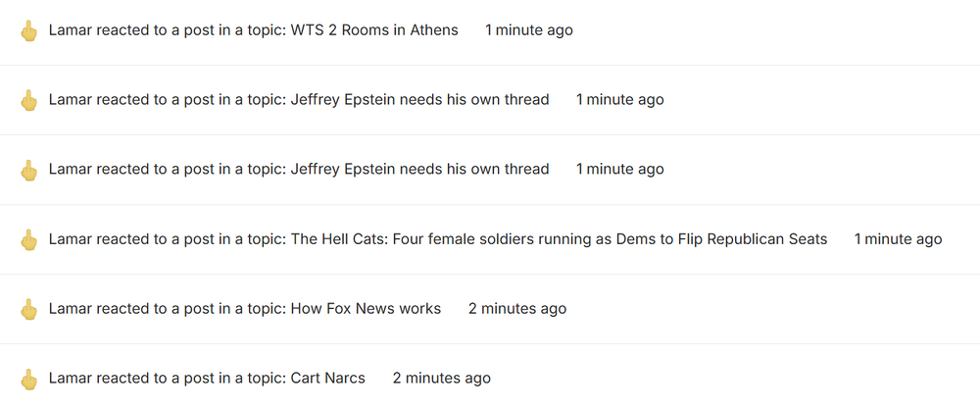Click reaction icon next to How Fox News works
This screenshot has height=409, width=980.
coord(29,309)
